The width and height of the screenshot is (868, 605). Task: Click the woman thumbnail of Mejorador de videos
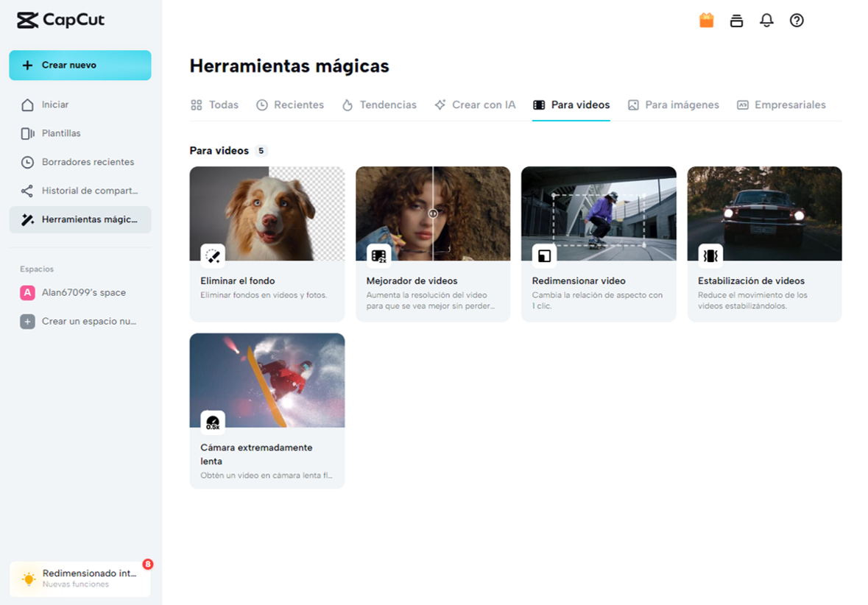[x=433, y=213]
